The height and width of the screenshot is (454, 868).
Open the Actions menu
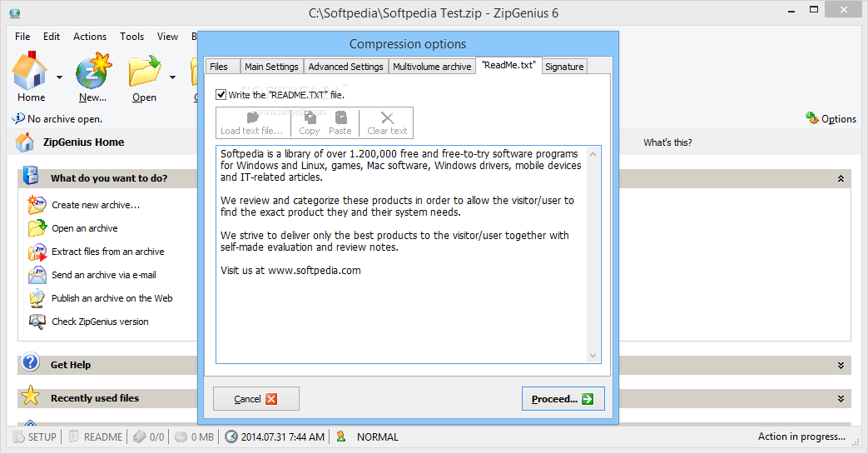[x=90, y=37]
